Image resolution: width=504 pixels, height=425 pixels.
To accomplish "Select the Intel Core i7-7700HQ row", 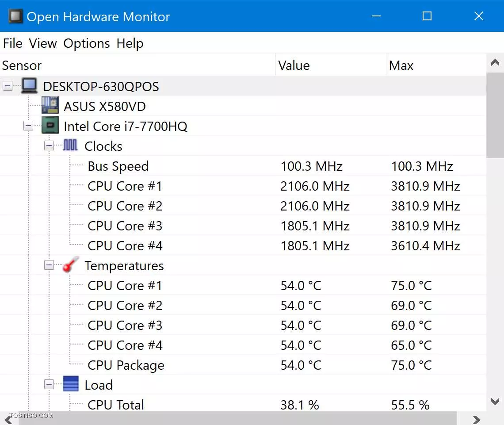I will tap(243, 126).
